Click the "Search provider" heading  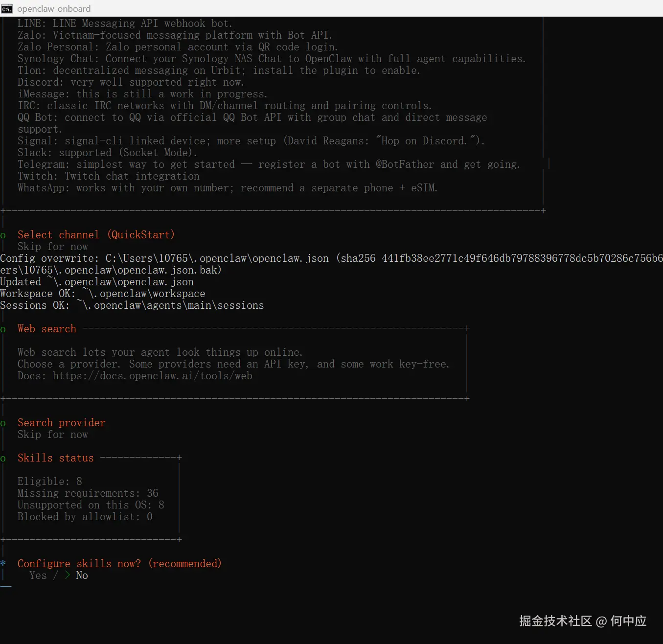tap(62, 423)
